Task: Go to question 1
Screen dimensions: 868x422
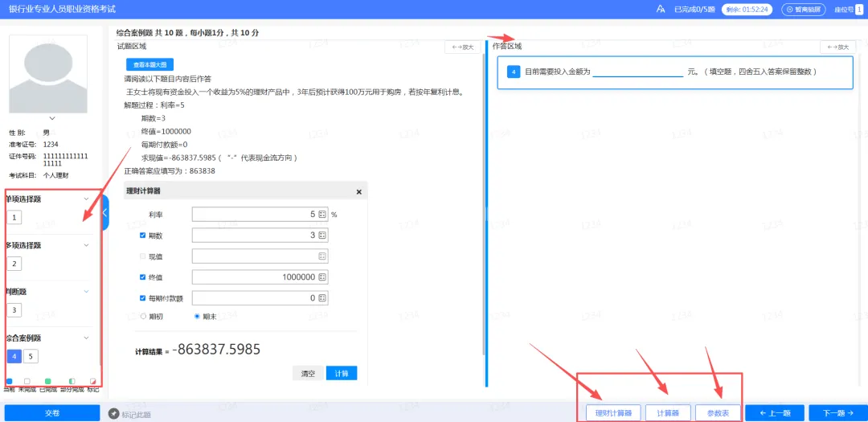Action: pyautogui.click(x=14, y=217)
